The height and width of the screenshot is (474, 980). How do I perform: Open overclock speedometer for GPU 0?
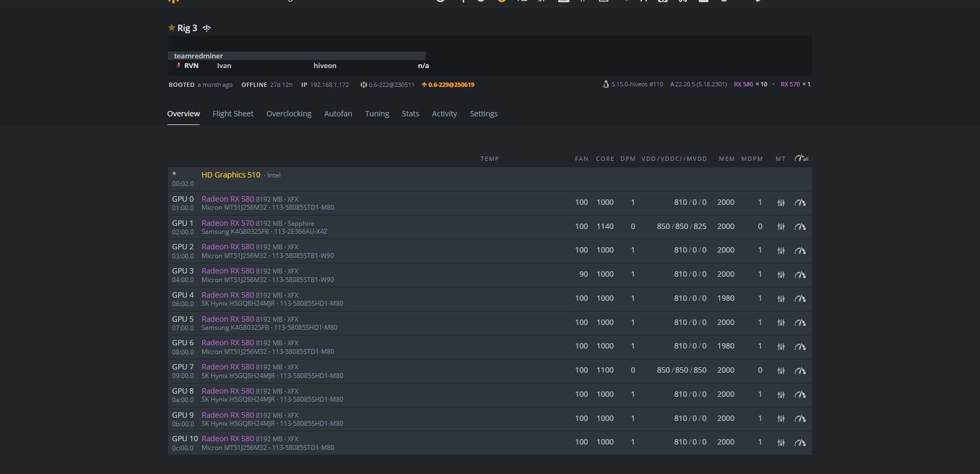800,203
